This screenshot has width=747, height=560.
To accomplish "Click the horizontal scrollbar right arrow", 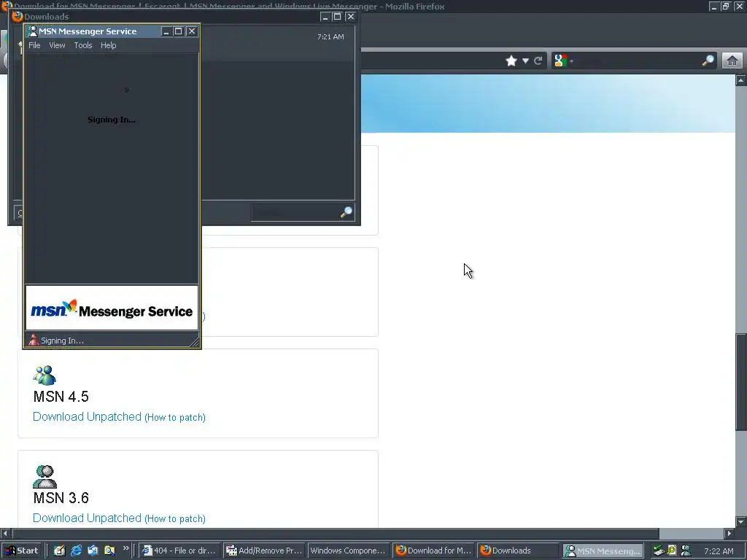I will (729, 533).
